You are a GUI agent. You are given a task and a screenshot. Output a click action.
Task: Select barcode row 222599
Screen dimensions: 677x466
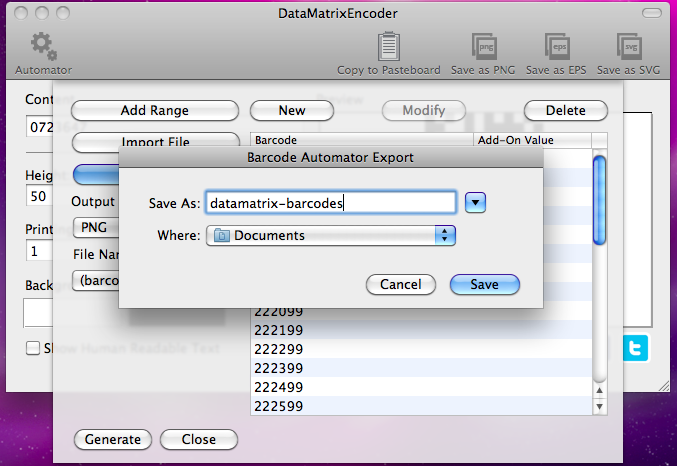click(x=421, y=406)
